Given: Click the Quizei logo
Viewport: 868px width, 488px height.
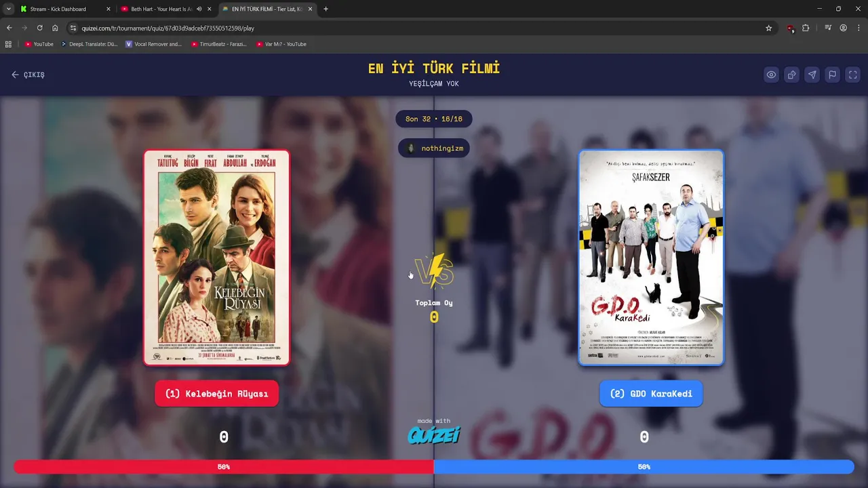Looking at the screenshot, I should pos(434,434).
